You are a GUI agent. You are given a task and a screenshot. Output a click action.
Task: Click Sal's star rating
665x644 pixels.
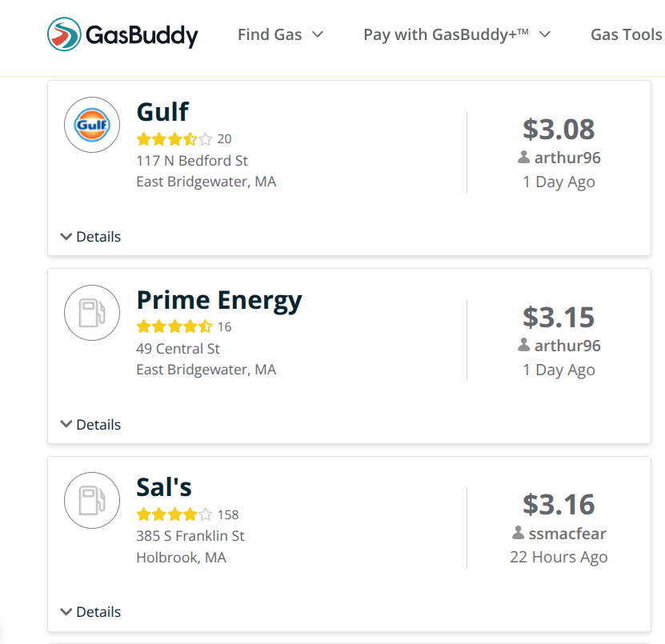click(174, 514)
